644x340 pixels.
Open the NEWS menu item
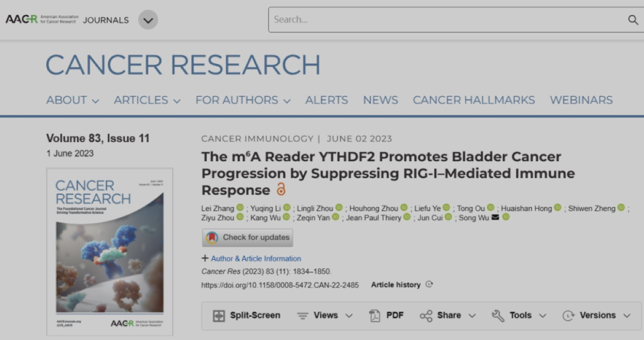click(x=381, y=100)
